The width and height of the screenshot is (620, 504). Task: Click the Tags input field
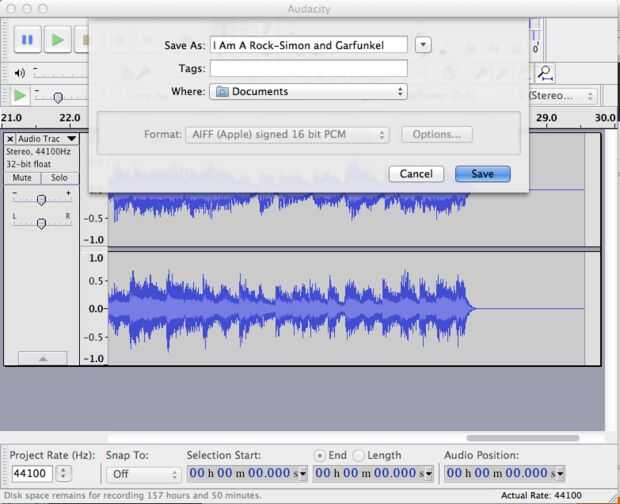coord(308,68)
